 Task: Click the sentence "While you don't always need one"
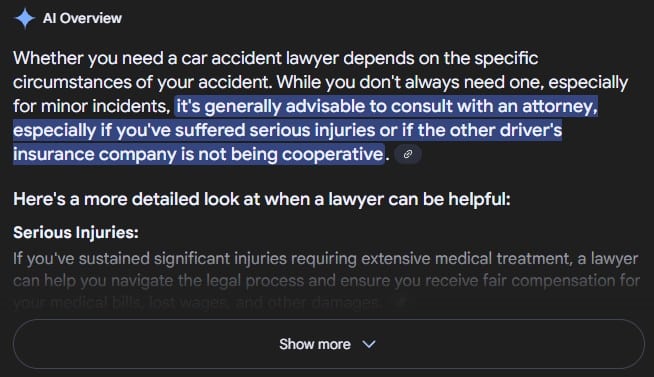tap(410, 82)
